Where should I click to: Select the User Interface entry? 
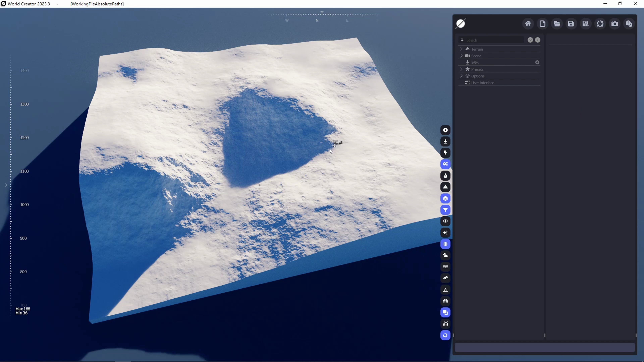tap(482, 83)
